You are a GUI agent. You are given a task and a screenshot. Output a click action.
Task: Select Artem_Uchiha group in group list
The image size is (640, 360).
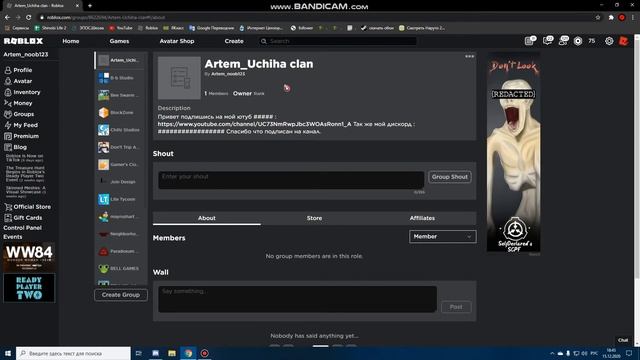tap(121, 60)
